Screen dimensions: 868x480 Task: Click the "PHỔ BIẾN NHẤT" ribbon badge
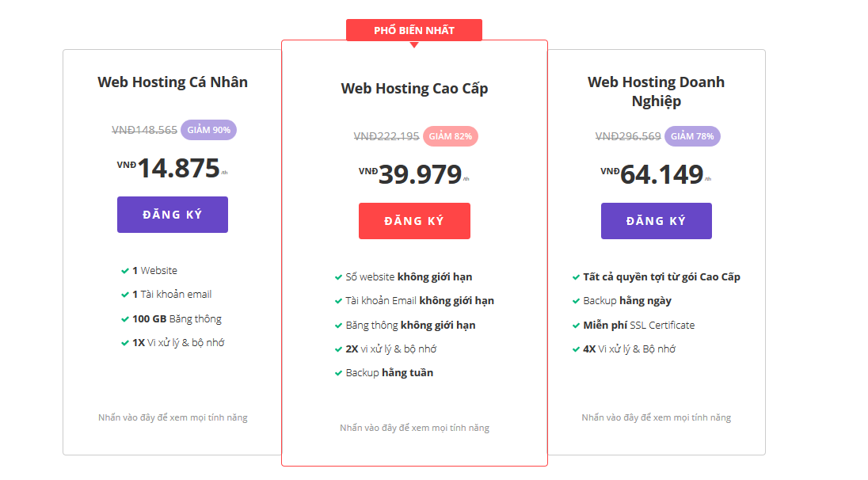pyautogui.click(x=414, y=29)
